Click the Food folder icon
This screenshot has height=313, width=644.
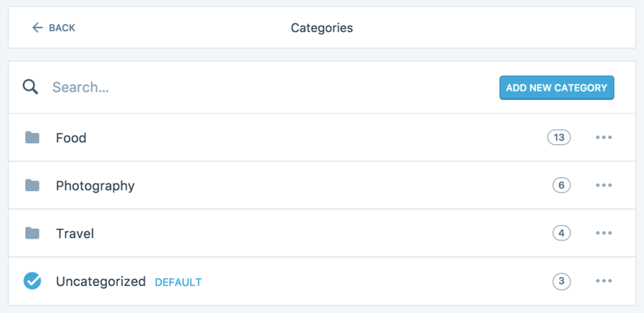(32, 138)
